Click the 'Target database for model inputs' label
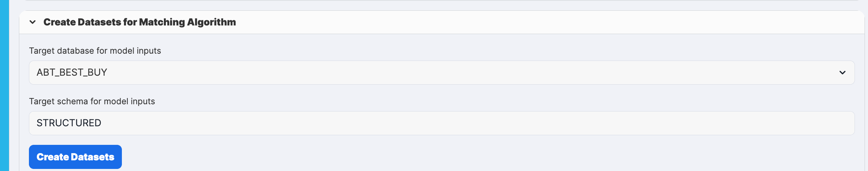The height and width of the screenshot is (171, 868). pos(95,51)
